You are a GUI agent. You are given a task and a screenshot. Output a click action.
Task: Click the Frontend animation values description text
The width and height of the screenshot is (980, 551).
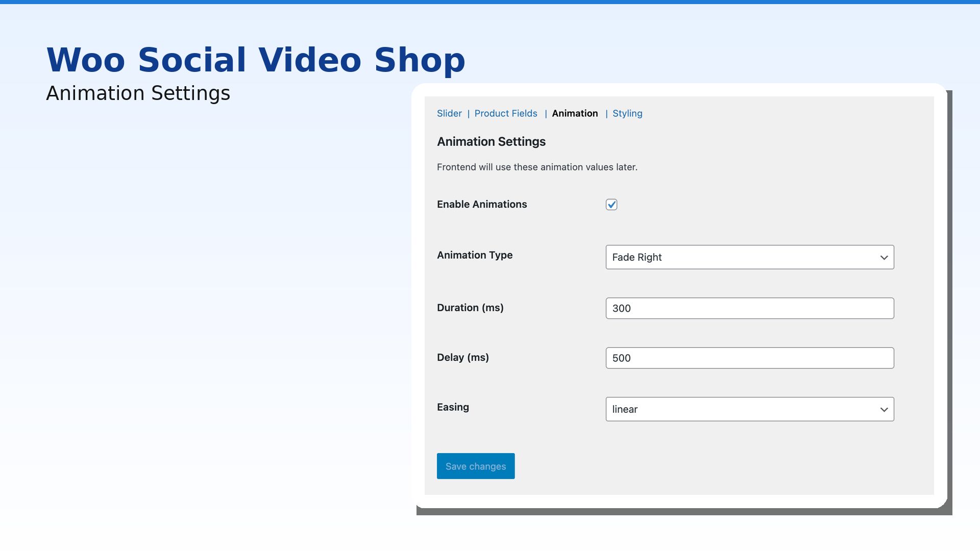(x=537, y=167)
